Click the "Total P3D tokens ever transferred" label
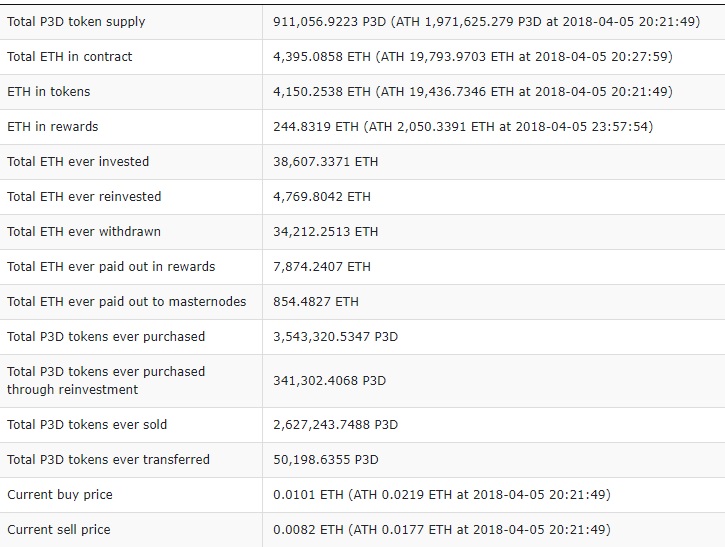 coord(108,460)
